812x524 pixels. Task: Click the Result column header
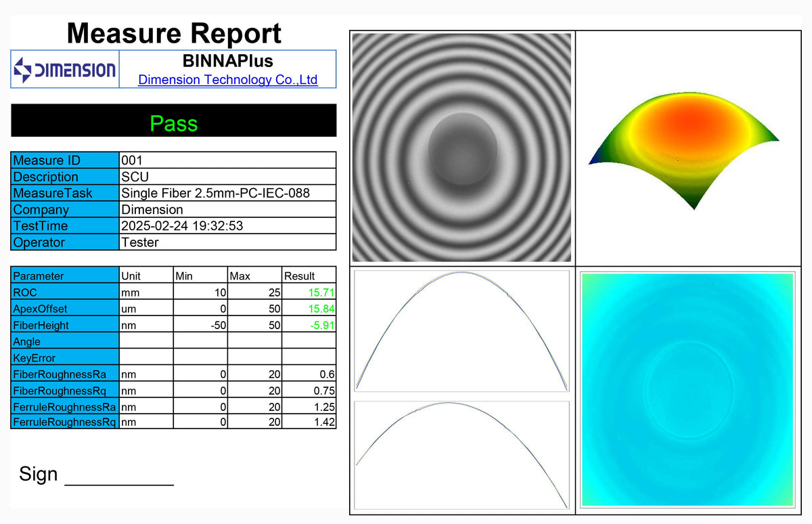pos(300,276)
